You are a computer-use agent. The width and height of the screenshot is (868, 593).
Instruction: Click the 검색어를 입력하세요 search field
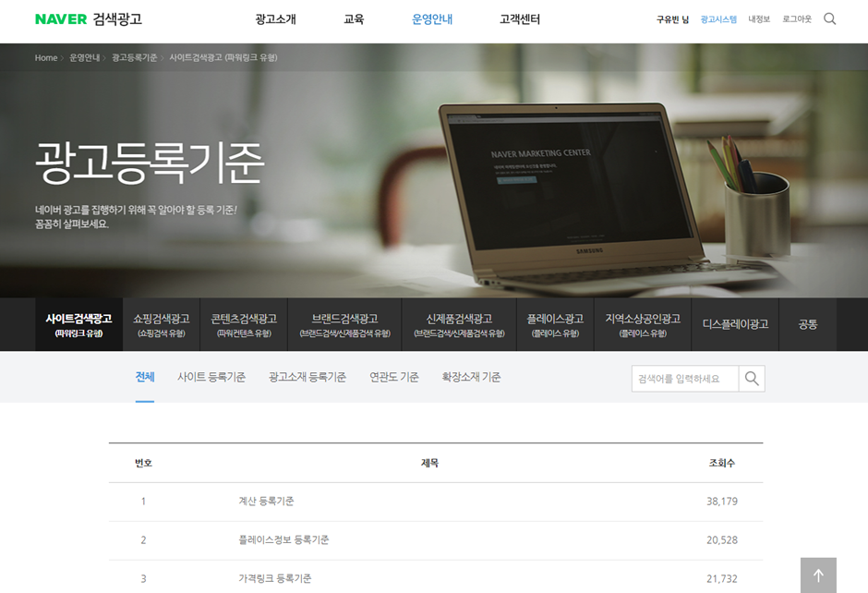pos(685,379)
